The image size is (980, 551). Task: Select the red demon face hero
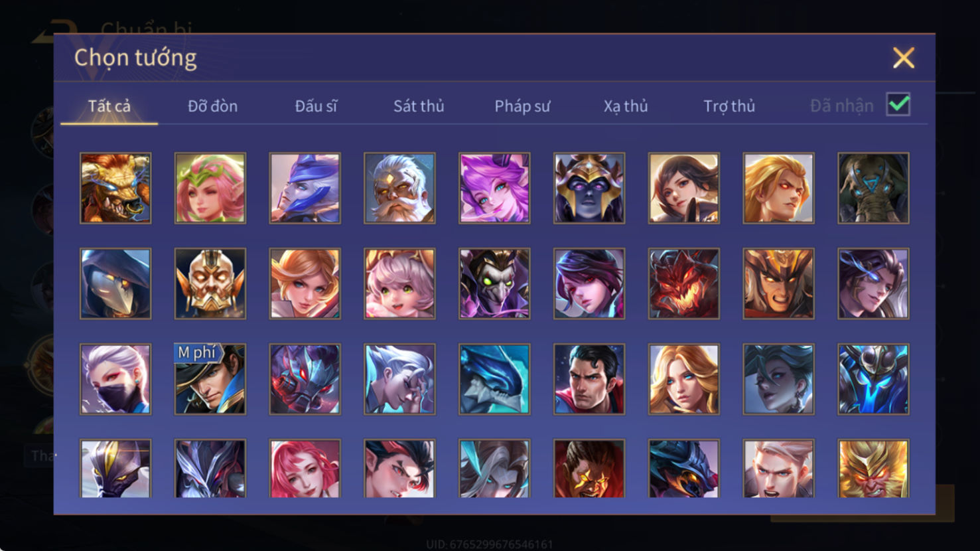pyautogui.click(x=684, y=284)
